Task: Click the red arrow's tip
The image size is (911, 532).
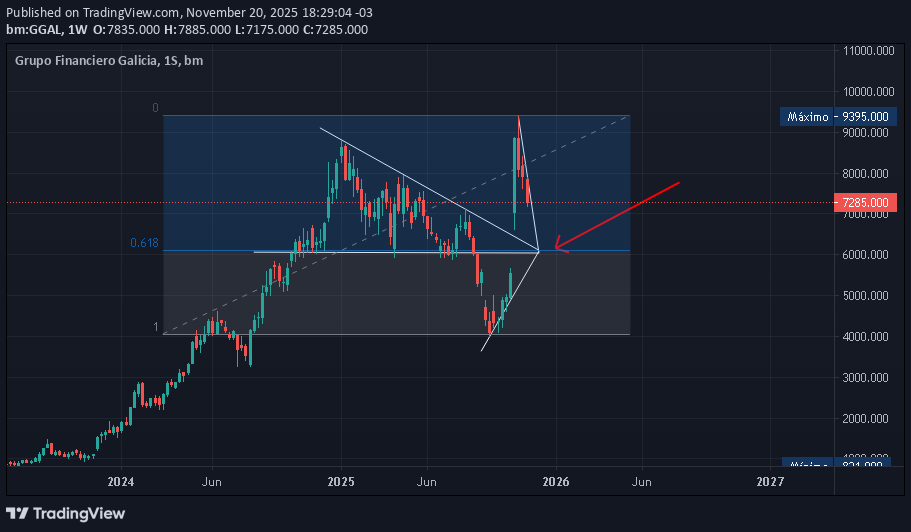Action: point(557,247)
